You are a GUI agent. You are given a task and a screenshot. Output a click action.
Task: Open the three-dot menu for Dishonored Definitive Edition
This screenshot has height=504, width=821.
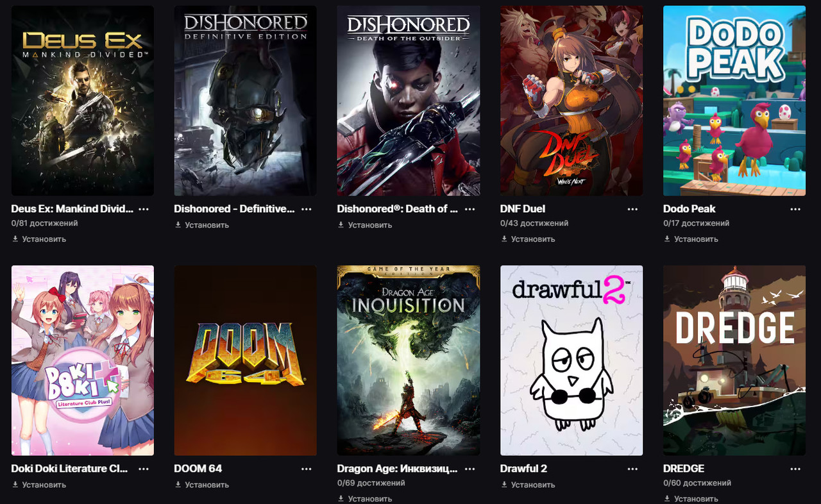(307, 210)
